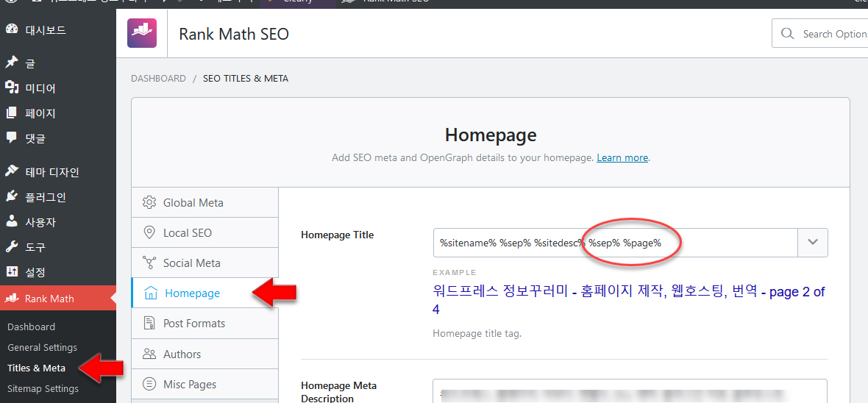This screenshot has height=403, width=868.
Task: Expand the Homepage Title variables dropdown
Action: 813,243
